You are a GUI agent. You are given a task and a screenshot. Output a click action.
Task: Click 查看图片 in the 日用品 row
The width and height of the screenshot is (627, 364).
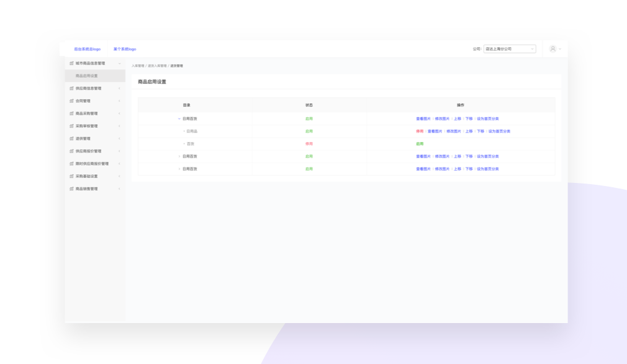(435, 131)
